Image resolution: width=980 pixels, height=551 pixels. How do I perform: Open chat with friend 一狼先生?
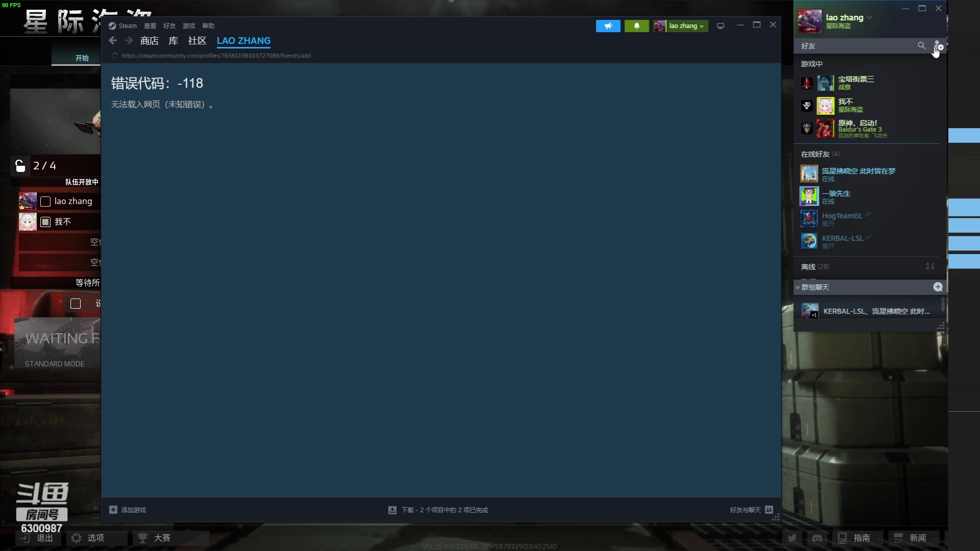[x=868, y=196]
